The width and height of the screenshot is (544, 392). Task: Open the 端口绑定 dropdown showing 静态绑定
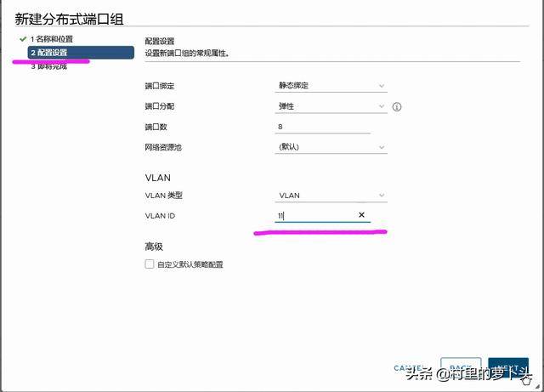[x=331, y=86]
